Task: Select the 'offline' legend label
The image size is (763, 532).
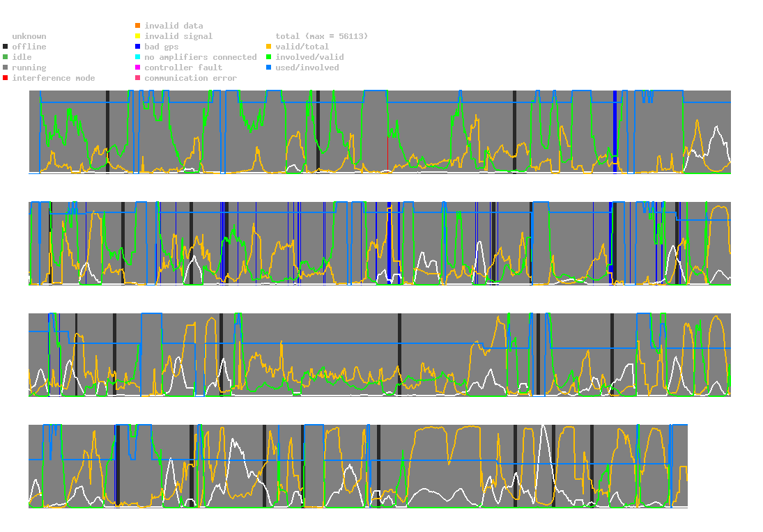Action: (29, 47)
